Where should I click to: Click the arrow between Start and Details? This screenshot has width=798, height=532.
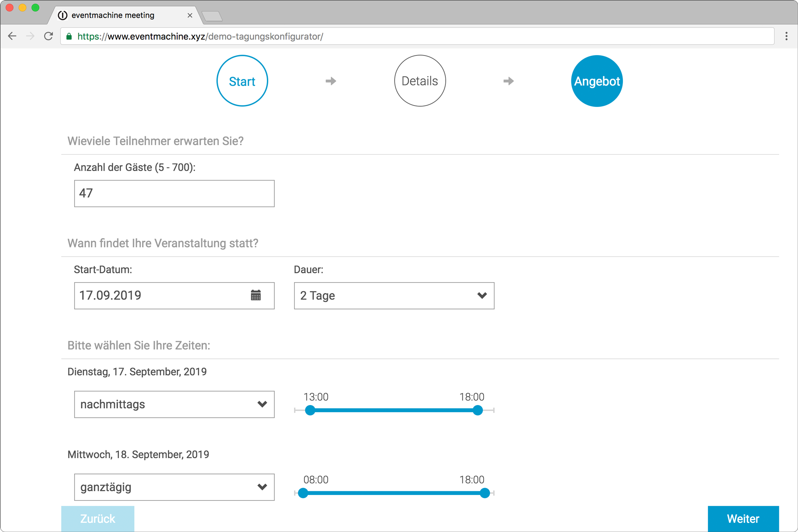330,81
